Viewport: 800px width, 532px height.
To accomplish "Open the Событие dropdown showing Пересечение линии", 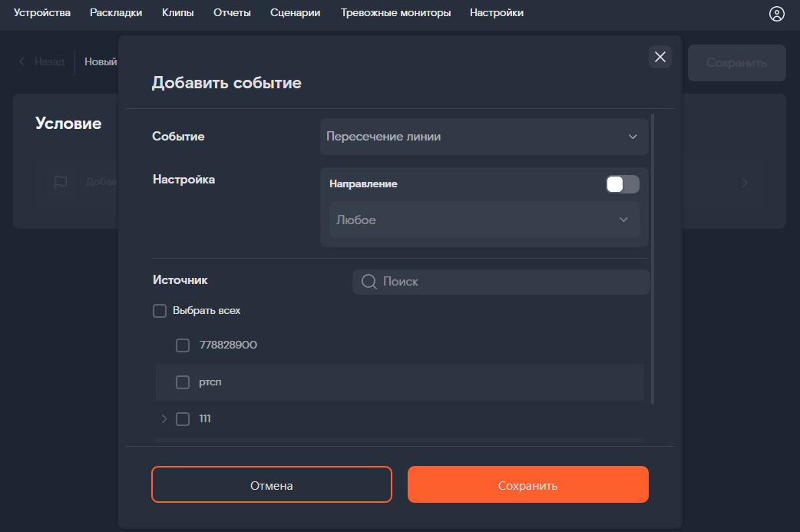I will (484, 136).
